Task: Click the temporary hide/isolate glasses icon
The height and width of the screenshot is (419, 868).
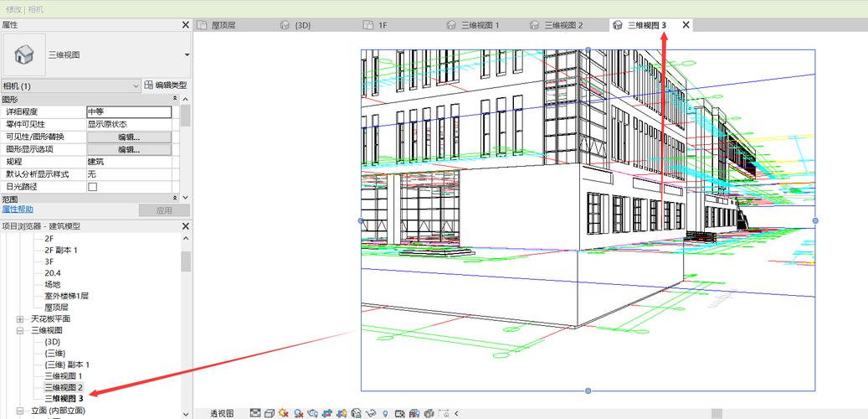Action: pos(371,413)
